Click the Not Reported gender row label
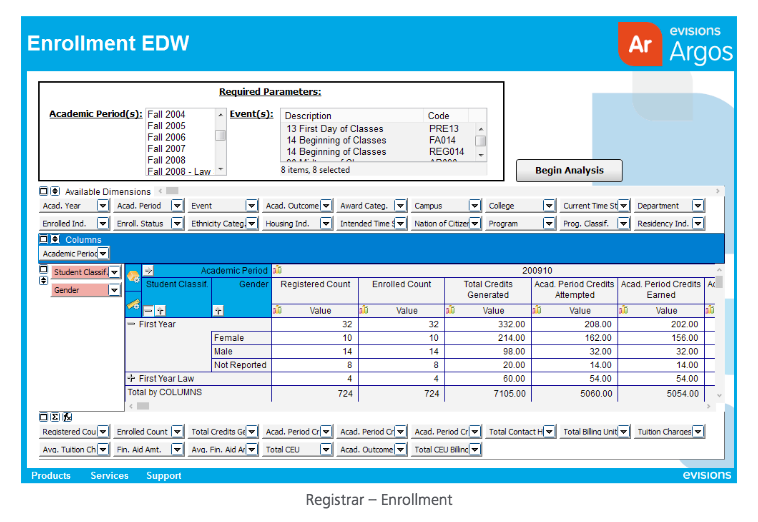The image size is (758, 522). 241,365
